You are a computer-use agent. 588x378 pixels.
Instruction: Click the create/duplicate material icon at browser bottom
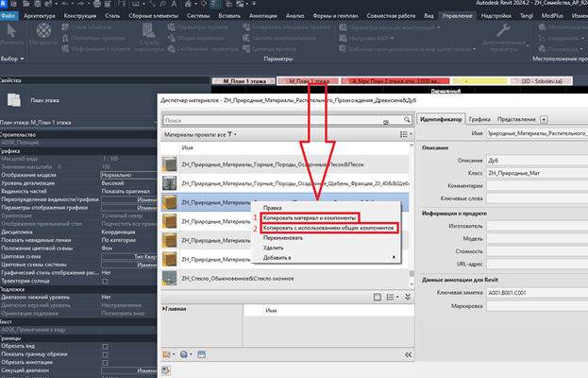[x=183, y=354]
